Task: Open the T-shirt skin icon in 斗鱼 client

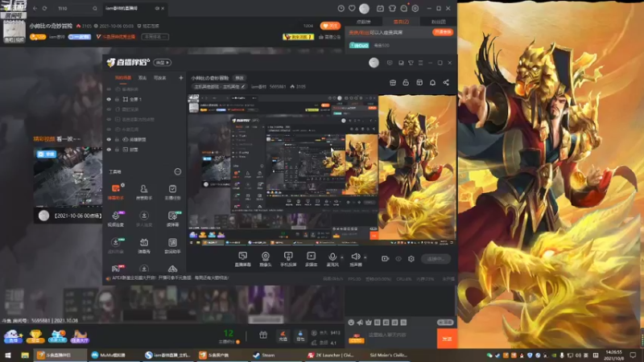Action: click(x=392, y=8)
